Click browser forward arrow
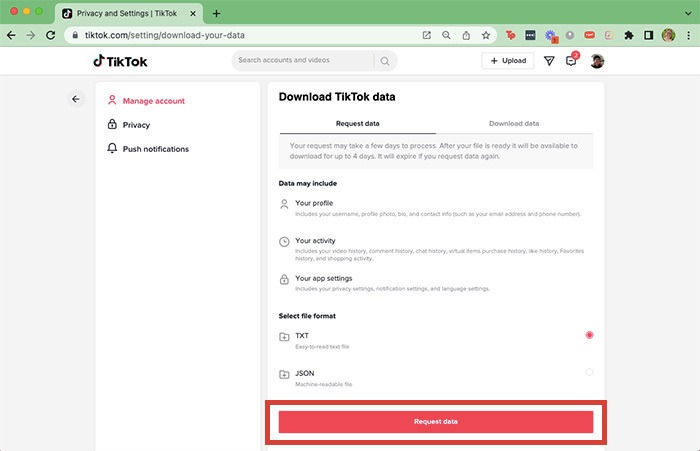Screen dimensions: 700x451 [x=31, y=35]
